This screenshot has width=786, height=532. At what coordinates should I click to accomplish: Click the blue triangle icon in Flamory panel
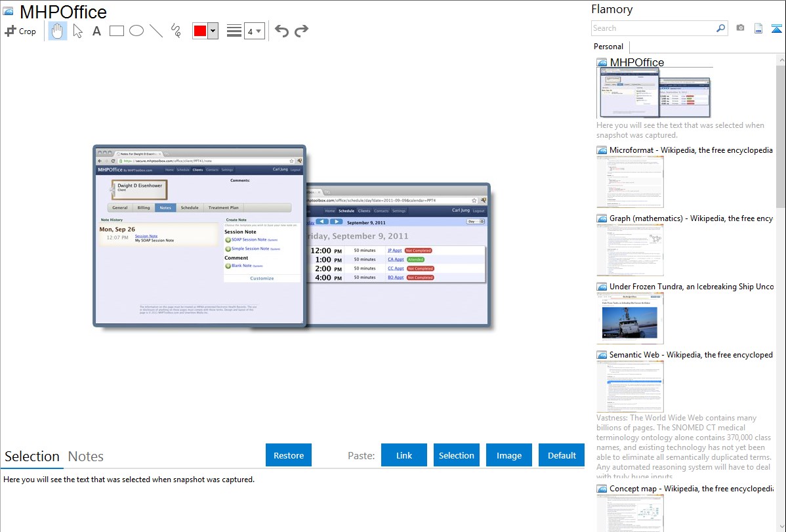(x=776, y=29)
